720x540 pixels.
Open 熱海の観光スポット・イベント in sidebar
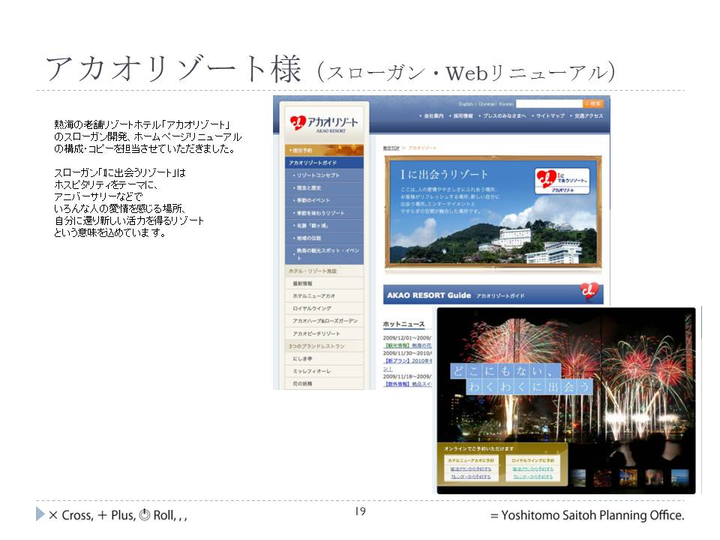[324, 254]
